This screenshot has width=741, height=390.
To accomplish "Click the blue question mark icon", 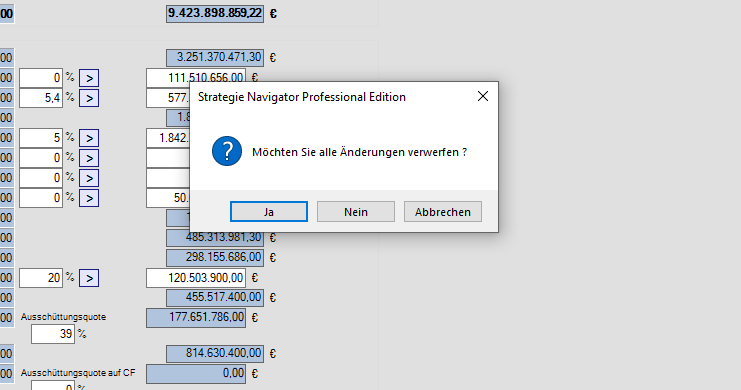I will pos(227,151).
